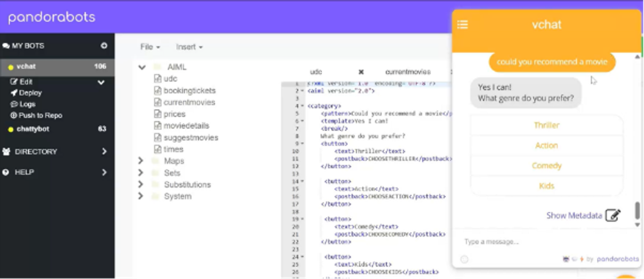The image size is (644, 279).
Task: Click the 'could you recommend a movie' chat bubble
Action: (552, 62)
